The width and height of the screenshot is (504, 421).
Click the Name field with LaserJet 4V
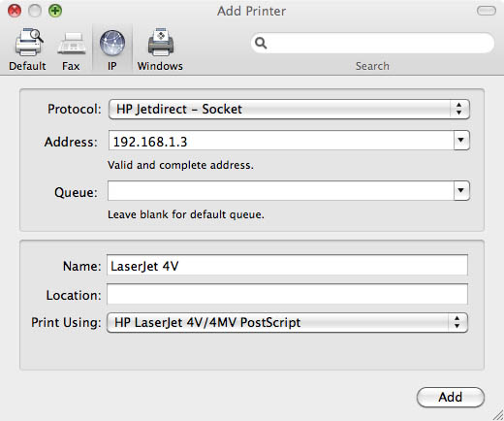(287, 265)
